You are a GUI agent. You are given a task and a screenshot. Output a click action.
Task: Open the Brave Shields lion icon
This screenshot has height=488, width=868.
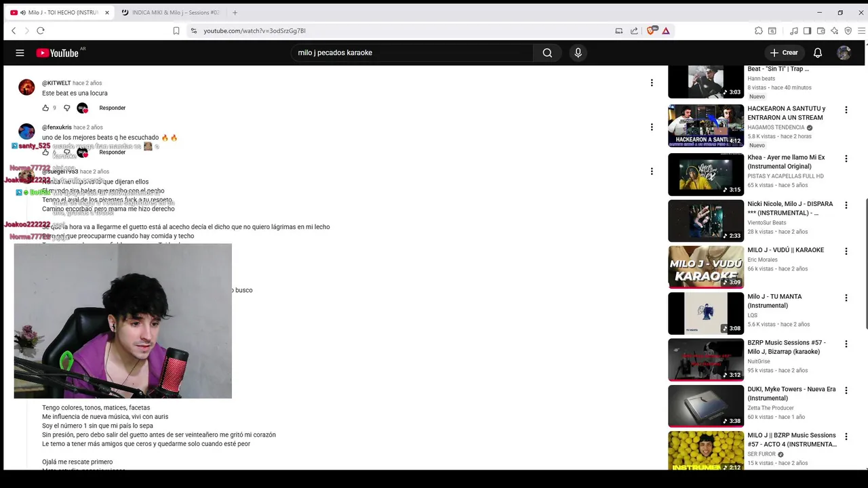(652, 30)
